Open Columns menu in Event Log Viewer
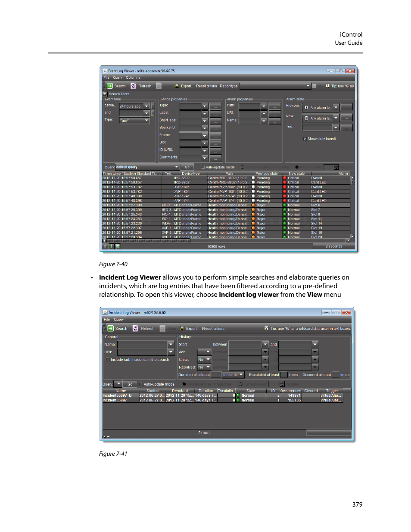The width and height of the screenshot is (411, 532). pos(133,78)
